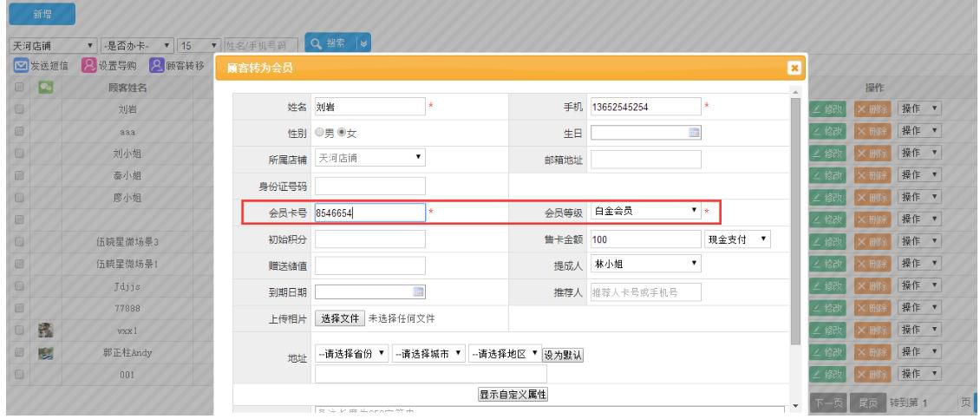The image size is (980, 419).
Task: Select the female gender radio button
Action: [342, 134]
